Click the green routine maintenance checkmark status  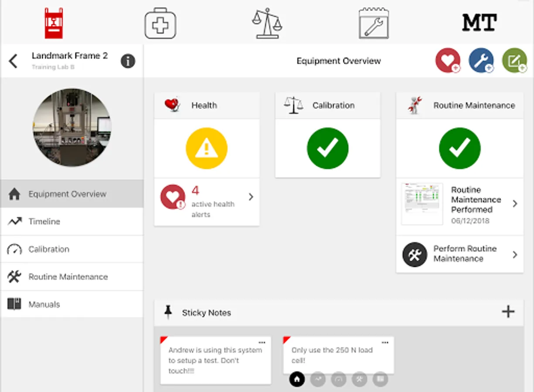pyautogui.click(x=460, y=149)
